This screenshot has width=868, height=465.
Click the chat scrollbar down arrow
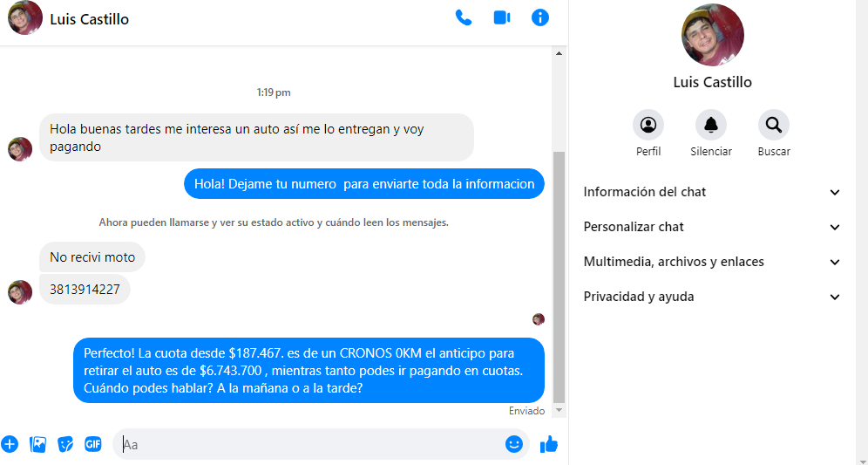pyautogui.click(x=559, y=410)
